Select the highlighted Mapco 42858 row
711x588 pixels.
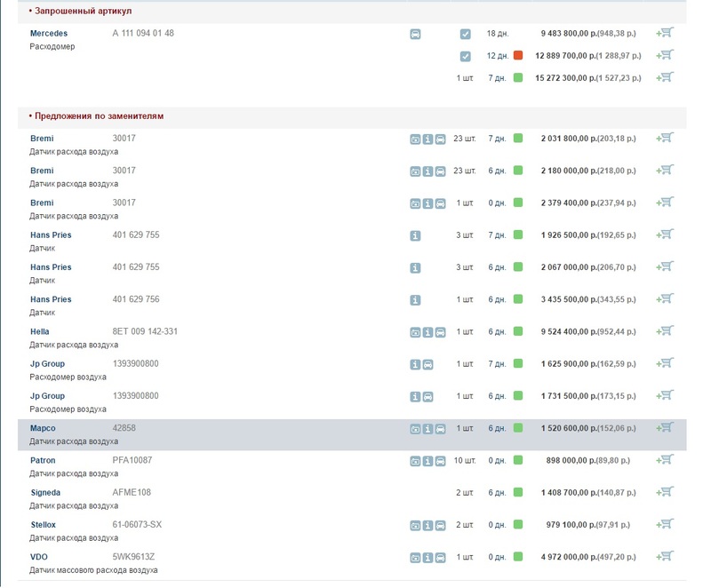tap(267, 434)
